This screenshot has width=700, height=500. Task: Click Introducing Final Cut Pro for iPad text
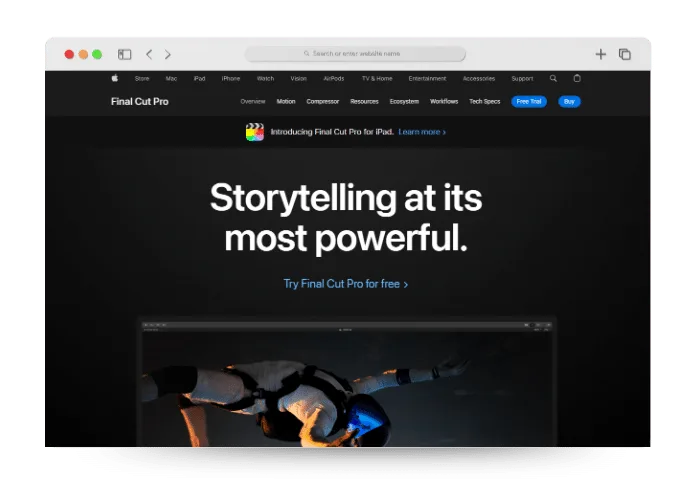pos(332,132)
